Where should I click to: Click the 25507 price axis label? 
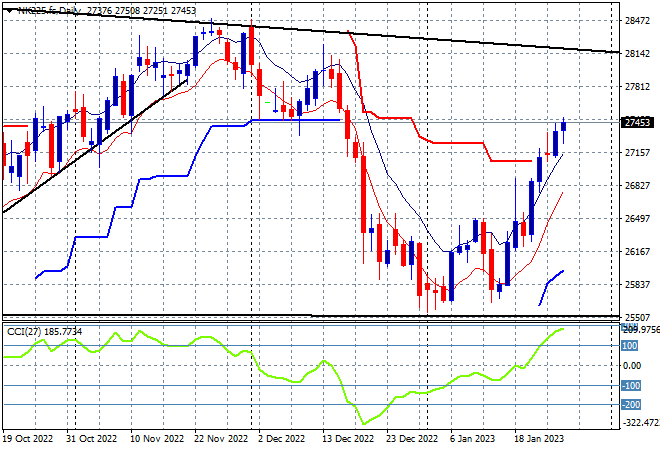[637, 317]
